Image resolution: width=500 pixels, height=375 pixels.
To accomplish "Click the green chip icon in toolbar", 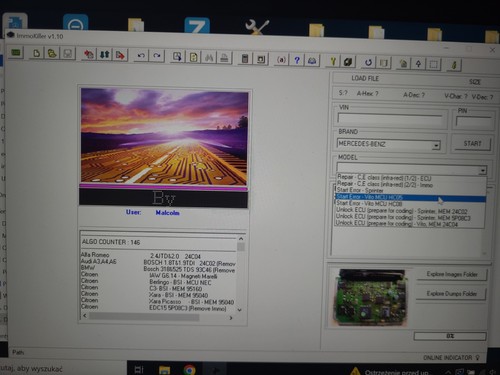I will pos(16,53).
